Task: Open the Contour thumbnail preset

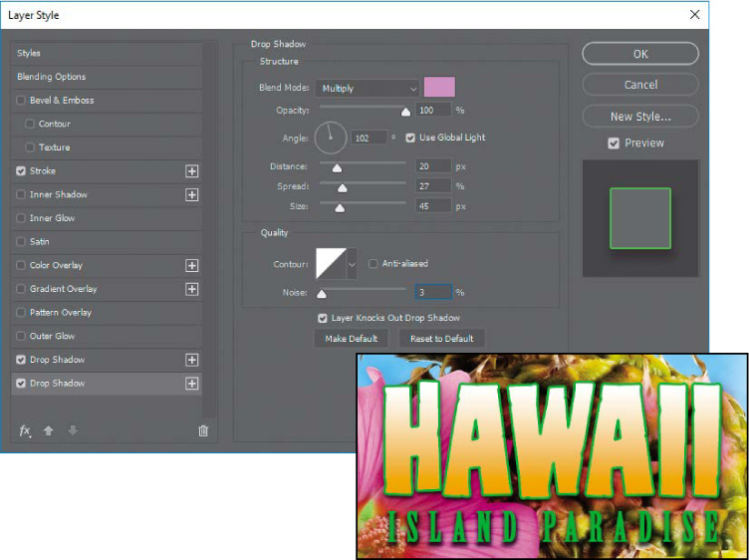Action: (x=330, y=264)
